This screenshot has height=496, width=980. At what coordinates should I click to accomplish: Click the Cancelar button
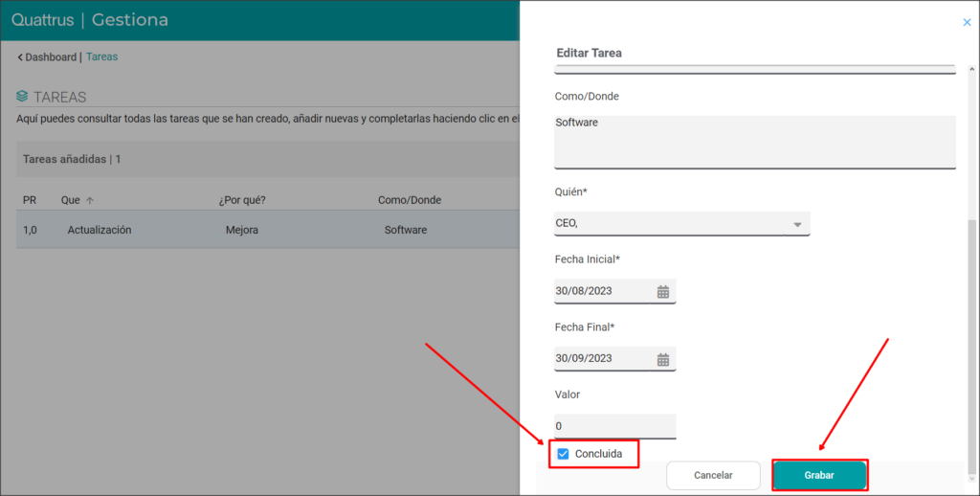(713, 475)
